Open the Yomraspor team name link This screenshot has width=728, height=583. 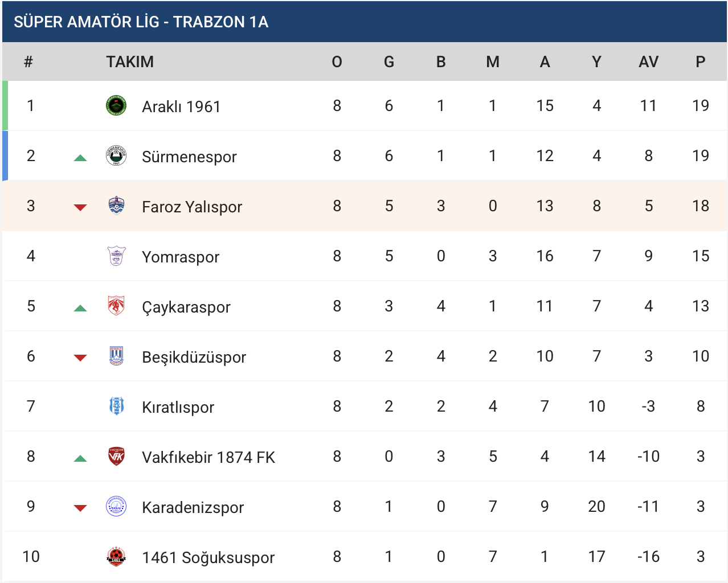coord(181,257)
